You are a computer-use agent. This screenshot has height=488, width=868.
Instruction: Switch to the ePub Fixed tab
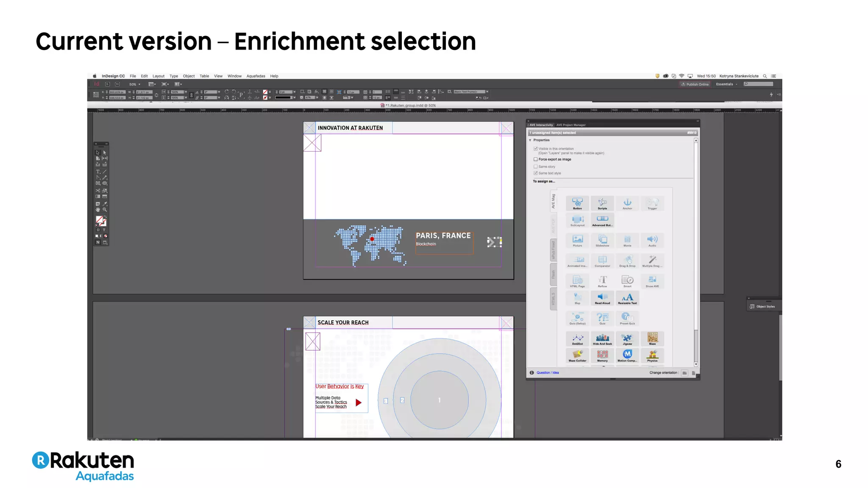click(x=553, y=250)
